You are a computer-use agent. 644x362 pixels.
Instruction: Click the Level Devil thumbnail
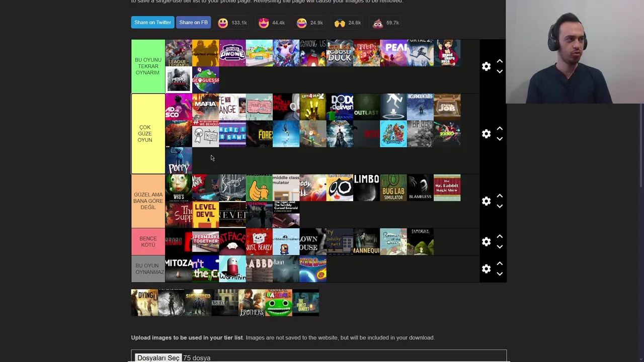tap(205, 215)
